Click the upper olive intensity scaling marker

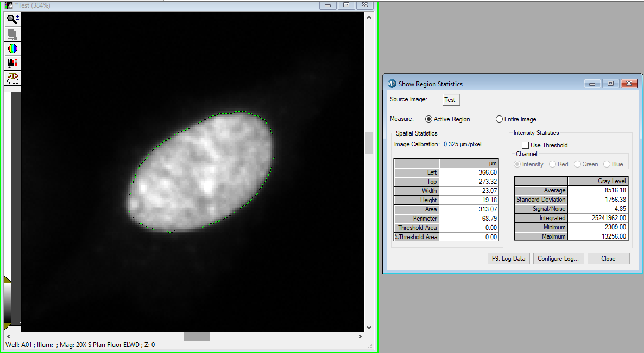[x=7, y=280]
